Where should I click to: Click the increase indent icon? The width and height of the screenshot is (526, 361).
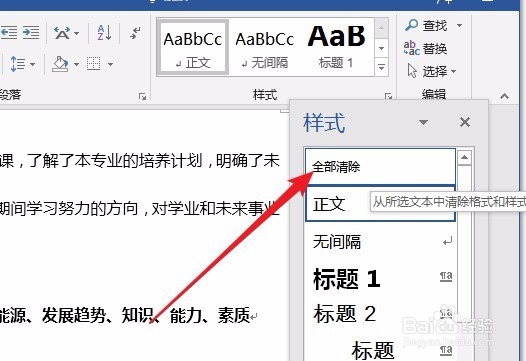pos(31,33)
